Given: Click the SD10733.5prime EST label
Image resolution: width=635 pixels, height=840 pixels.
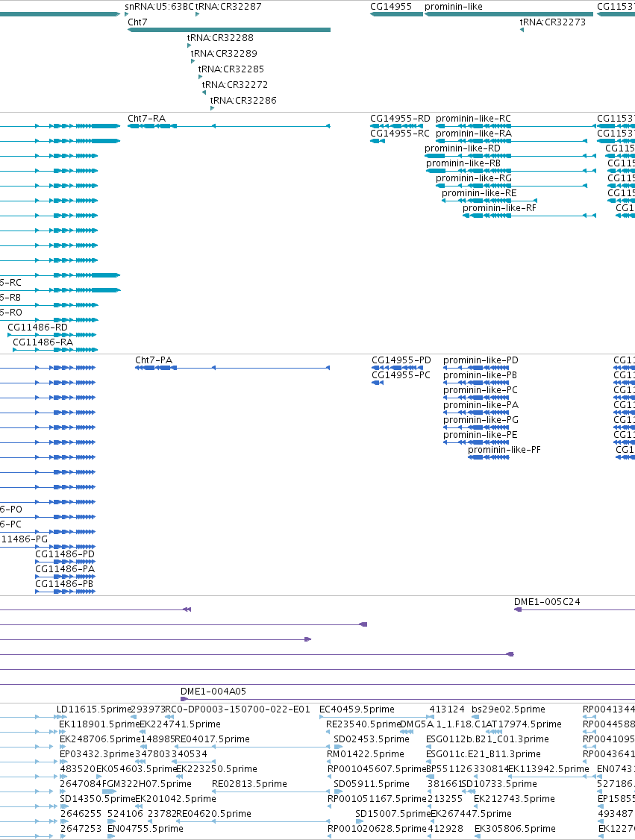Looking at the screenshot, I should (x=499, y=784).
